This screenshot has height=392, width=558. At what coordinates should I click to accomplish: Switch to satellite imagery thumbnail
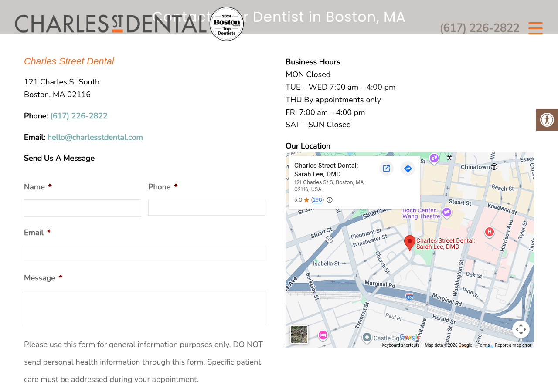(x=299, y=335)
